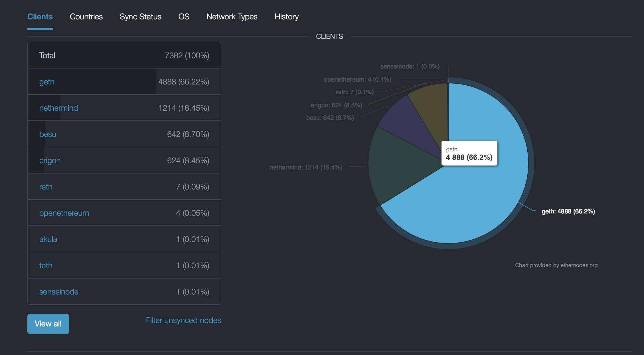Open the akula client link
Image resolution: width=644 pixels, height=355 pixels.
(48, 239)
